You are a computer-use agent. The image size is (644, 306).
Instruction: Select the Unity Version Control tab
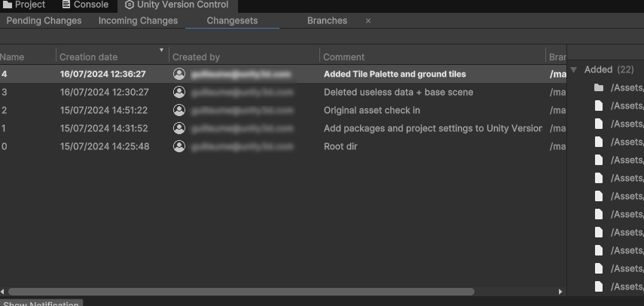[x=177, y=5]
